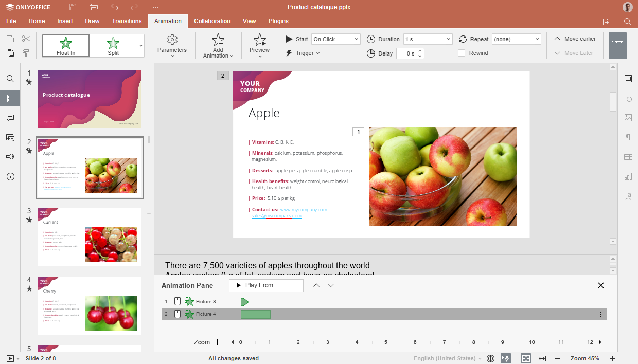Open Chart settings in right sidebar
The height and width of the screenshot is (364, 638).
(x=628, y=176)
